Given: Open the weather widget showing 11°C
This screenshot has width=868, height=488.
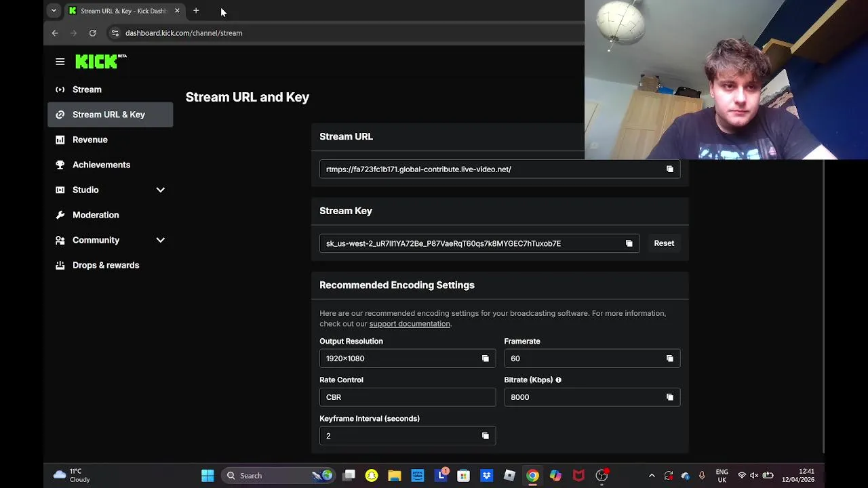Looking at the screenshot, I should [72, 476].
